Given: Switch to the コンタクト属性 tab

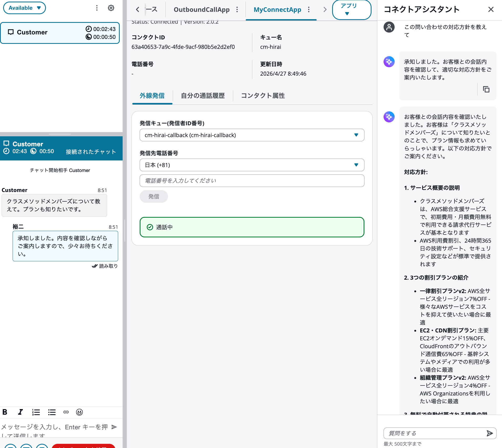Looking at the screenshot, I should click(263, 96).
